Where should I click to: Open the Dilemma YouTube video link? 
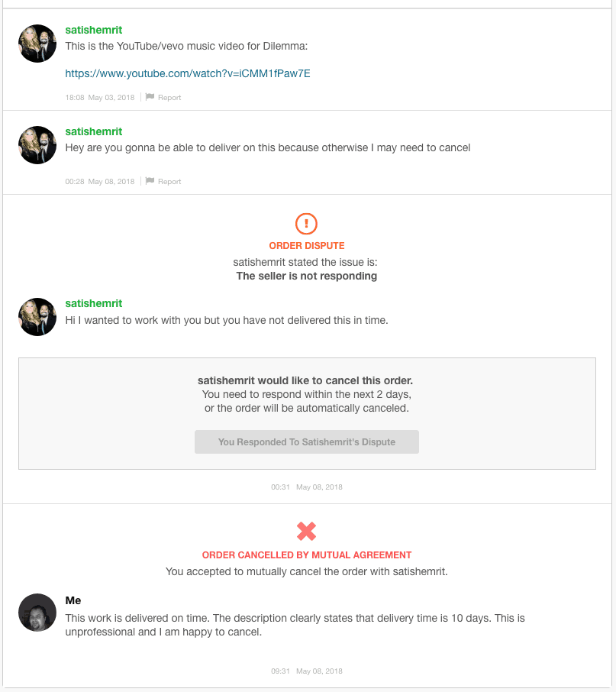tap(188, 73)
